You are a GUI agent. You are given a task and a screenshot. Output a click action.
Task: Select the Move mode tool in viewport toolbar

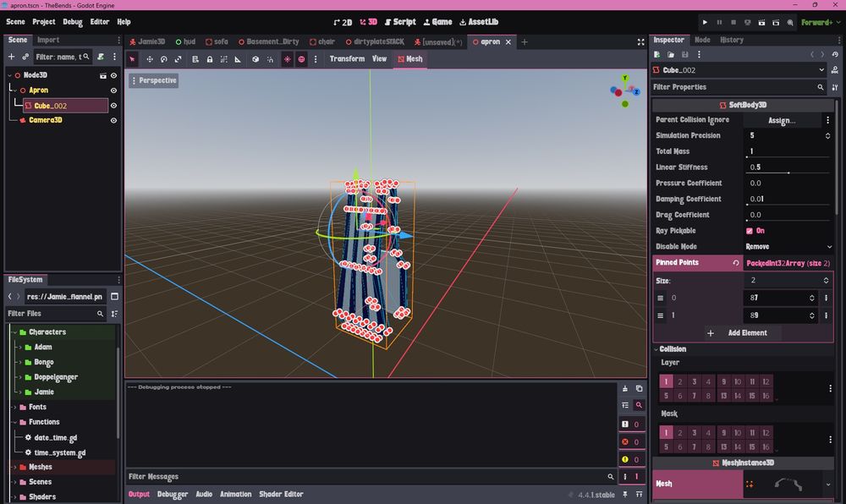click(150, 59)
